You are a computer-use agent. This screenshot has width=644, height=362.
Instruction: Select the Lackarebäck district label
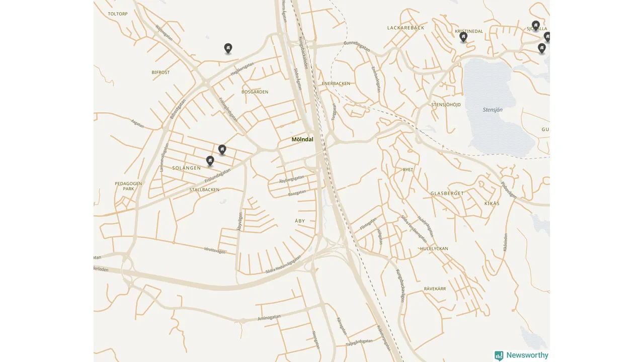pos(406,28)
